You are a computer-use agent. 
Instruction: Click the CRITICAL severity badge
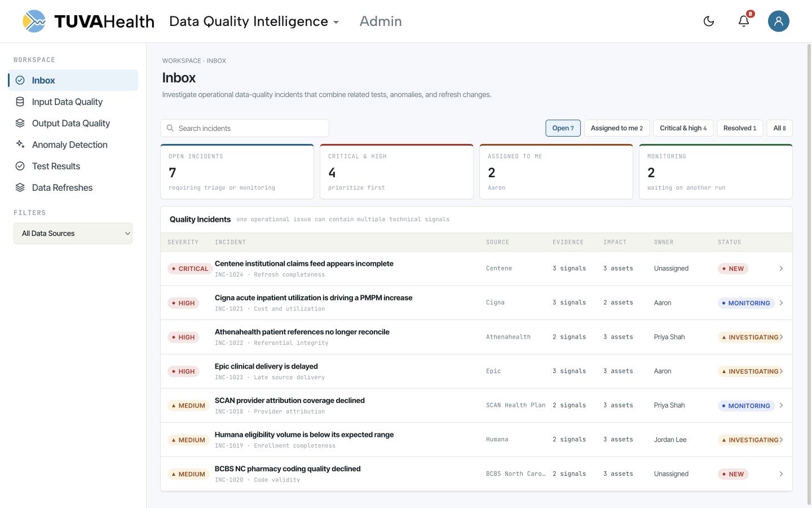click(x=190, y=269)
